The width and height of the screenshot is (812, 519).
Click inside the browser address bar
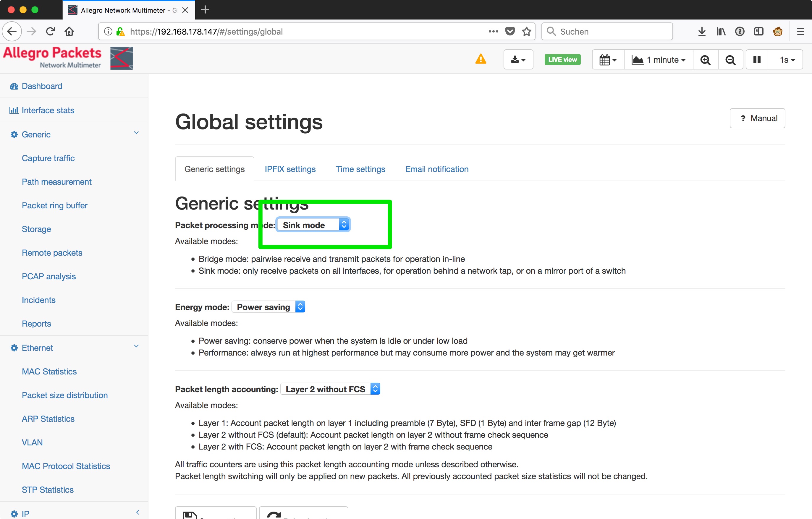(303, 31)
